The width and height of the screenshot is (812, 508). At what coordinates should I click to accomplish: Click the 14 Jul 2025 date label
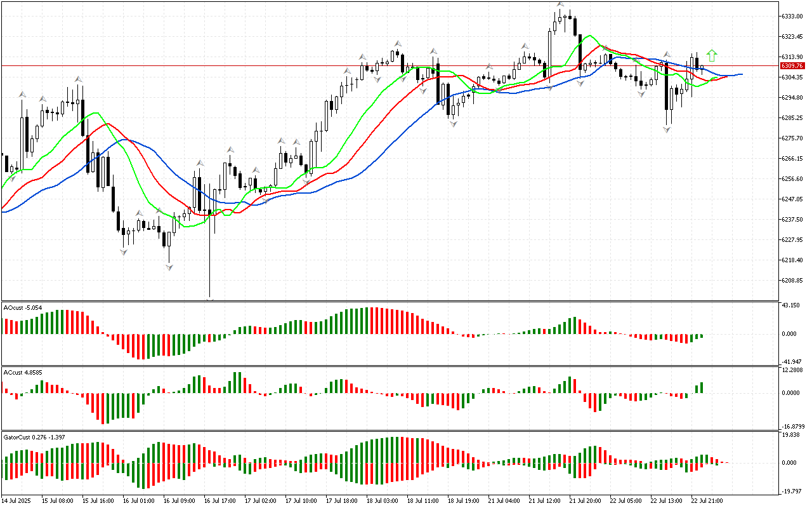pyautogui.click(x=16, y=500)
